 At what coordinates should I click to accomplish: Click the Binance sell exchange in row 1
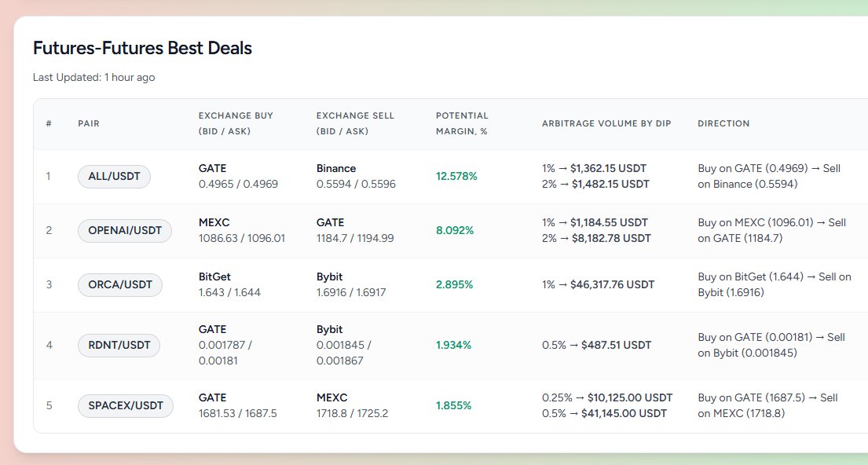(336, 168)
